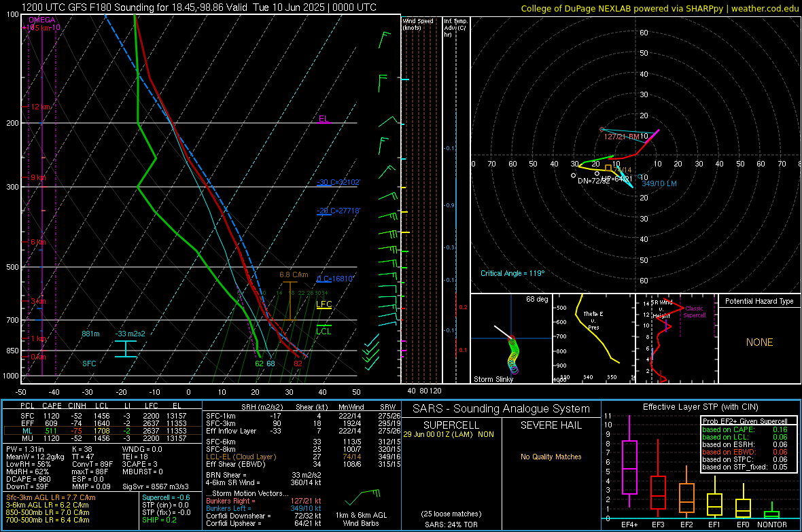
Task: Click the Potential Hazard Type header
Action: [759, 301]
